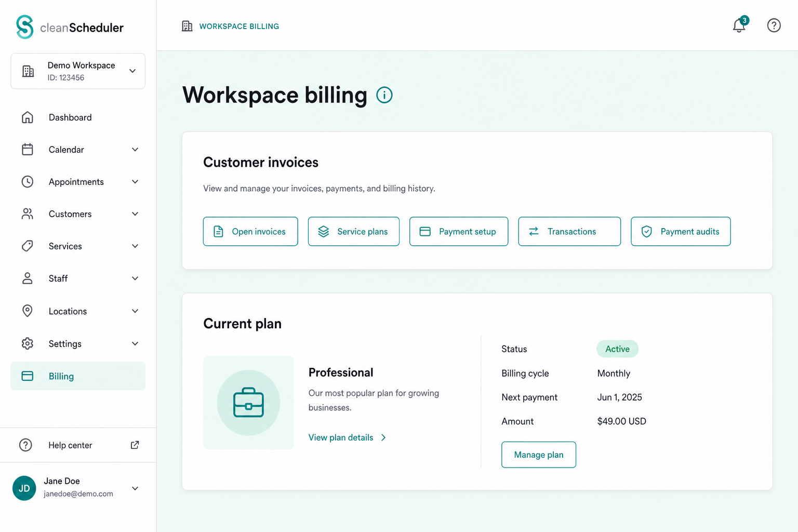798x532 pixels.
Task: Expand the Appointments submenu chevron
Action: click(x=135, y=182)
